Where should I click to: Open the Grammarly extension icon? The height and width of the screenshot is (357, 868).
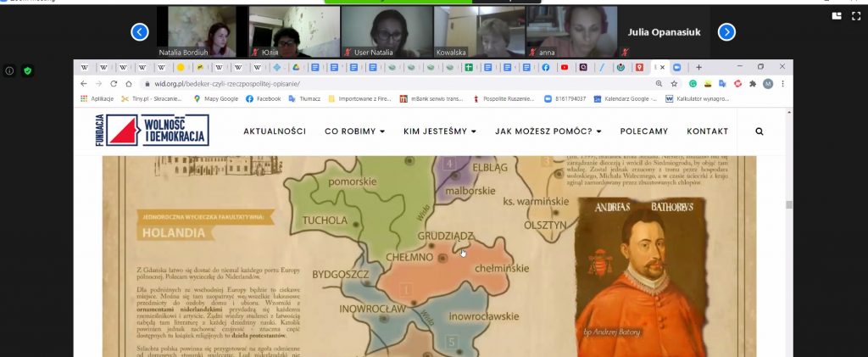pos(693,84)
